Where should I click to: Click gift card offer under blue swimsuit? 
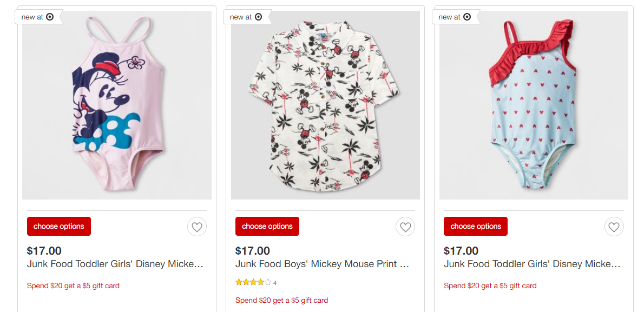pyautogui.click(x=490, y=286)
